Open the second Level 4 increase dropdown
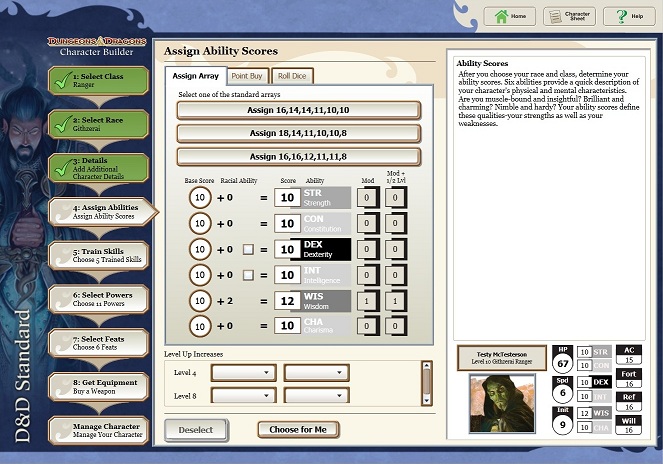Image resolution: width=663 pixels, height=464 pixels. pos(317,373)
